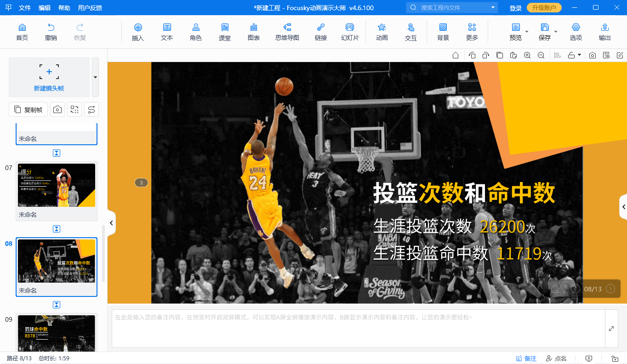Change the 背景 background
The height and width of the screenshot is (364, 627).
click(x=443, y=32)
